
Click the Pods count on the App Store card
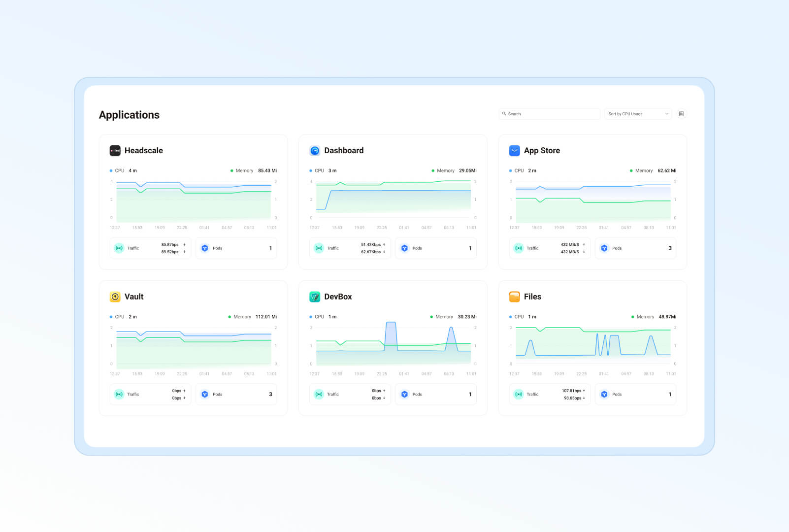[x=670, y=248]
